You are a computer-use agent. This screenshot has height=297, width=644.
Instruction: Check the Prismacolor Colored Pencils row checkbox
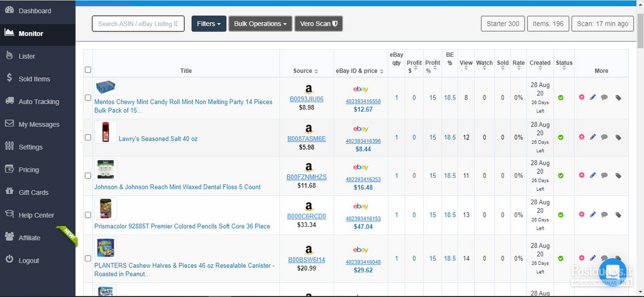(x=88, y=215)
